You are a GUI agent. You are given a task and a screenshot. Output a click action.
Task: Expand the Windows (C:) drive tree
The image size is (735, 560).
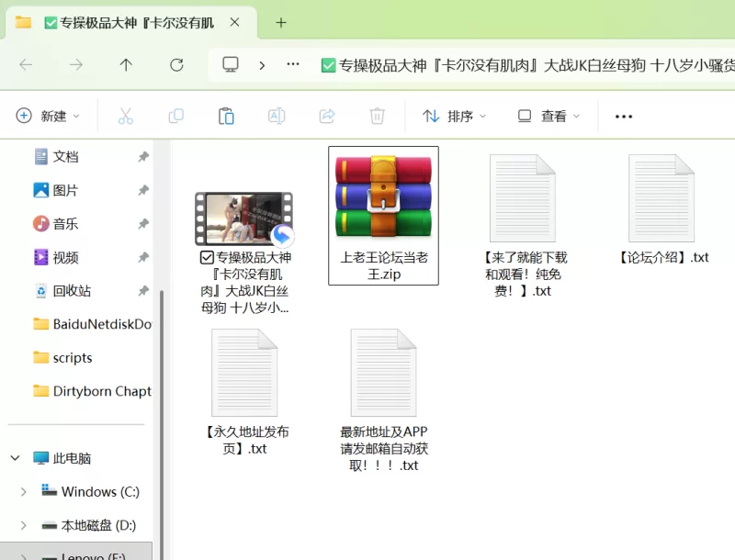pyautogui.click(x=23, y=492)
